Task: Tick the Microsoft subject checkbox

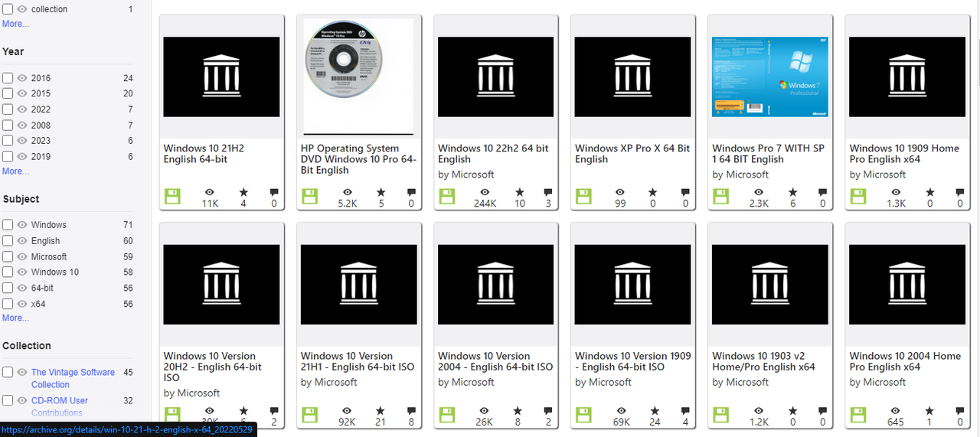Action: (x=8, y=256)
